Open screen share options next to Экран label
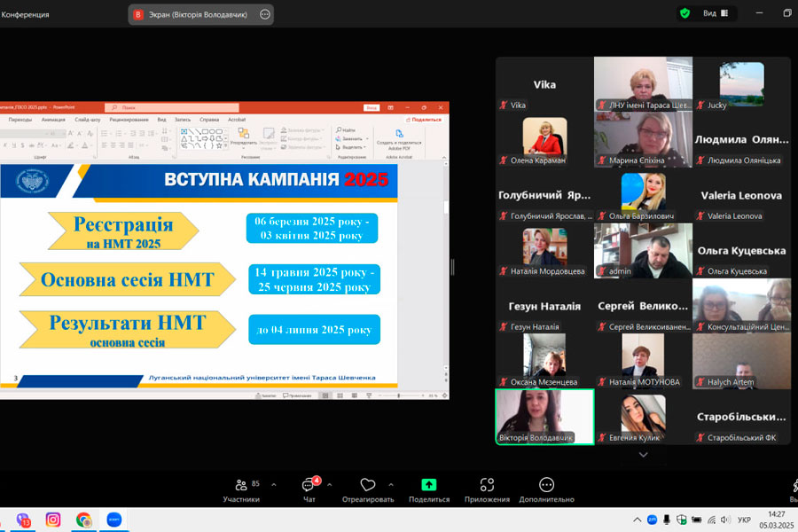The height and width of the screenshot is (532, 798). pos(264,14)
